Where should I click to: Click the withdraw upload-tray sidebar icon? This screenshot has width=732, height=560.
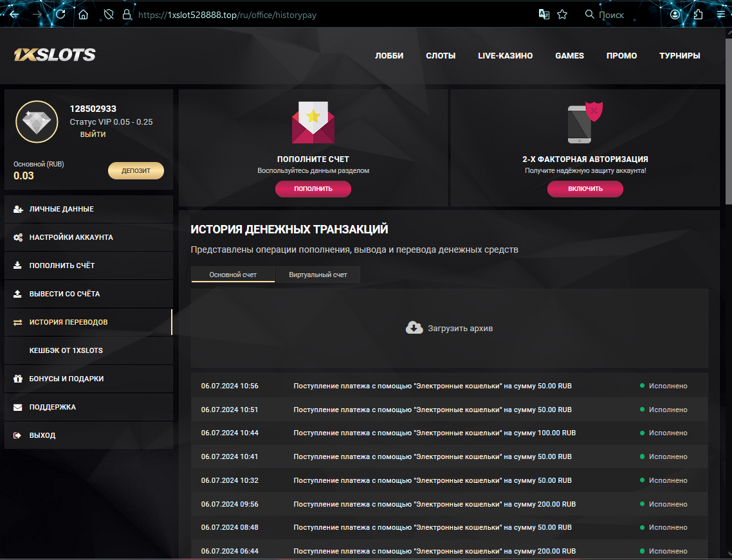tap(18, 294)
